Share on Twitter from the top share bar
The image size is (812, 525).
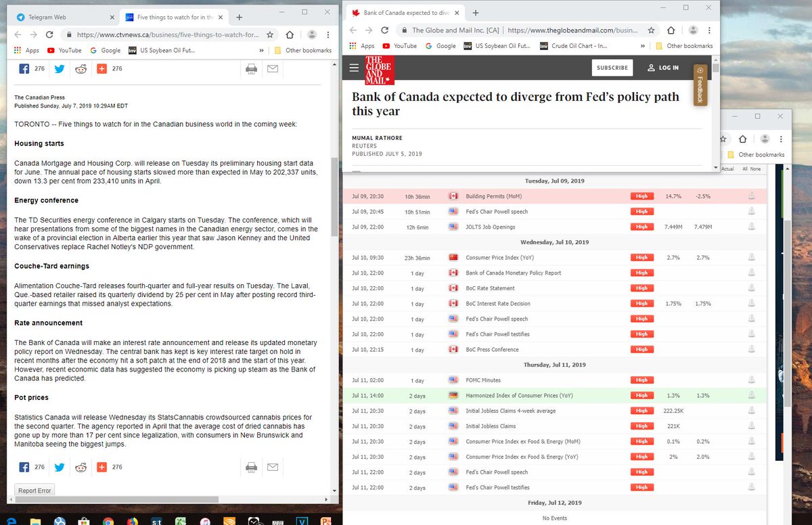click(x=60, y=68)
